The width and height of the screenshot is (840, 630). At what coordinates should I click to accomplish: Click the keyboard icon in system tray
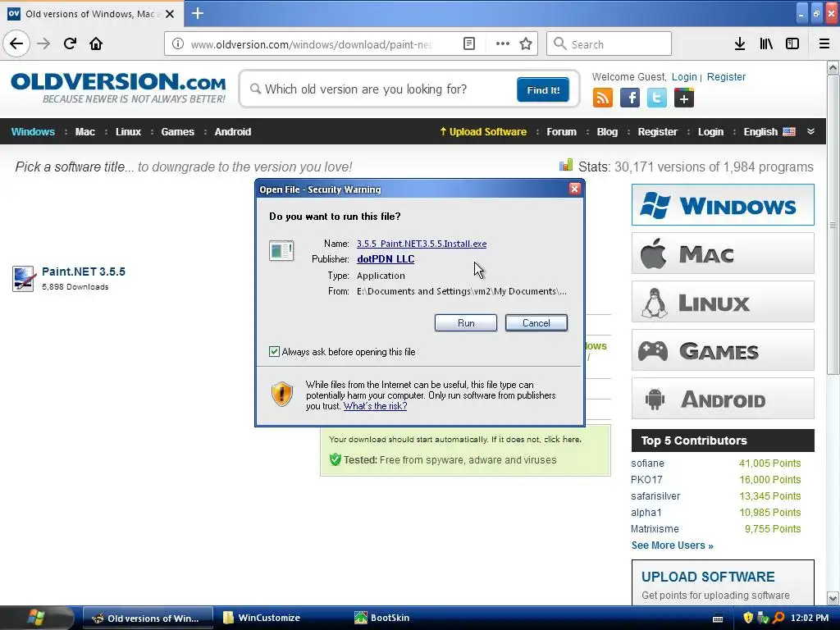(718, 619)
